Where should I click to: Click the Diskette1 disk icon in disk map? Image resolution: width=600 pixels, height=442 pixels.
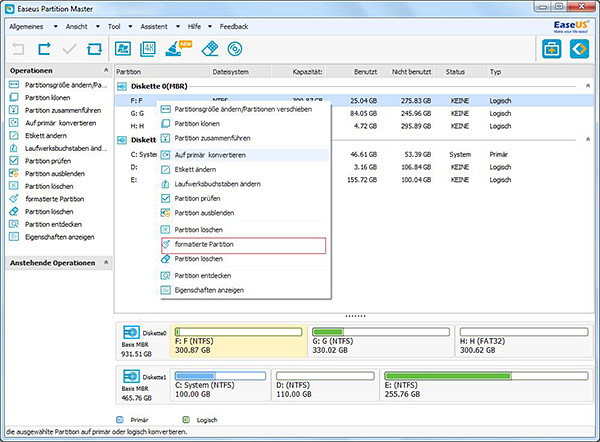click(x=131, y=376)
